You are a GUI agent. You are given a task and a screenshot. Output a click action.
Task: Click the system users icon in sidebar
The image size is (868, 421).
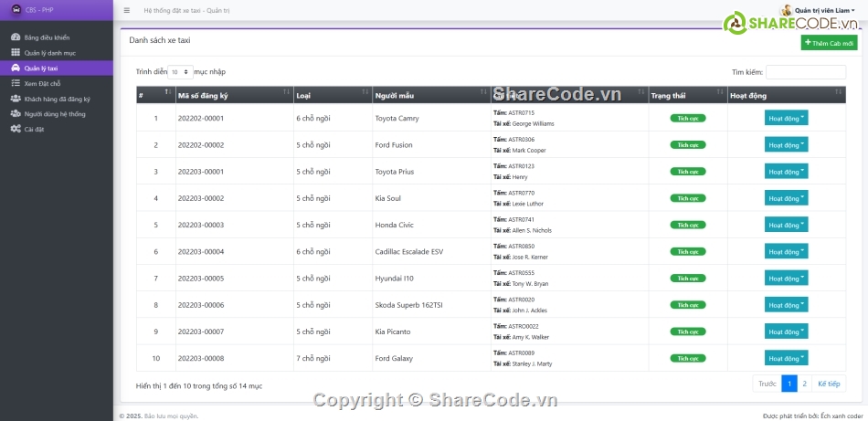click(16, 113)
